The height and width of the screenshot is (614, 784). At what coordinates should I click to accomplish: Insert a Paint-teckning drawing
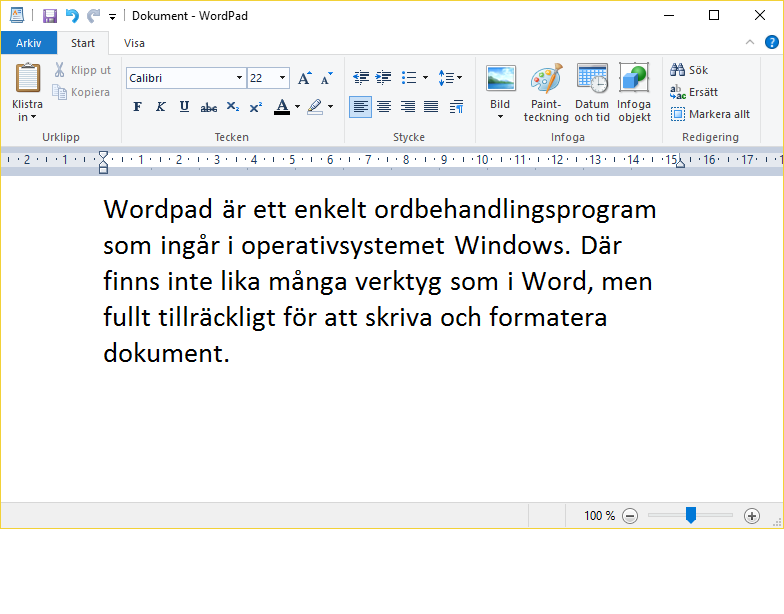[546, 93]
